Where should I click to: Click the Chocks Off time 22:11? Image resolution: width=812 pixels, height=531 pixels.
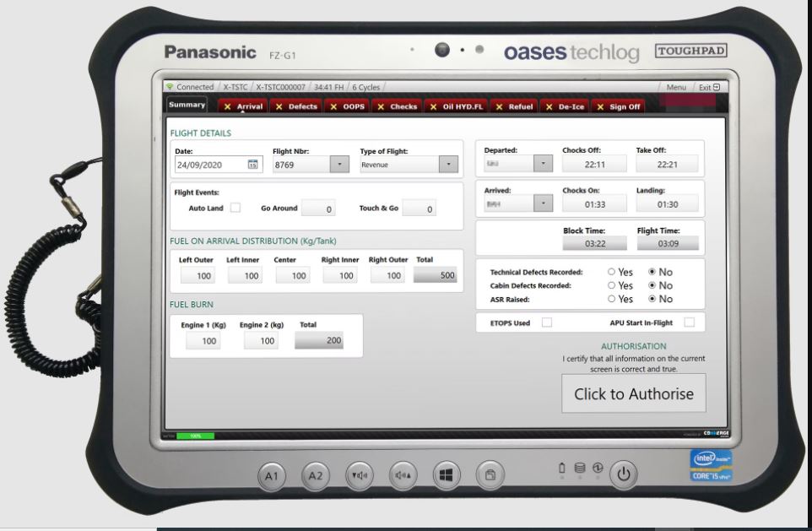594,164
